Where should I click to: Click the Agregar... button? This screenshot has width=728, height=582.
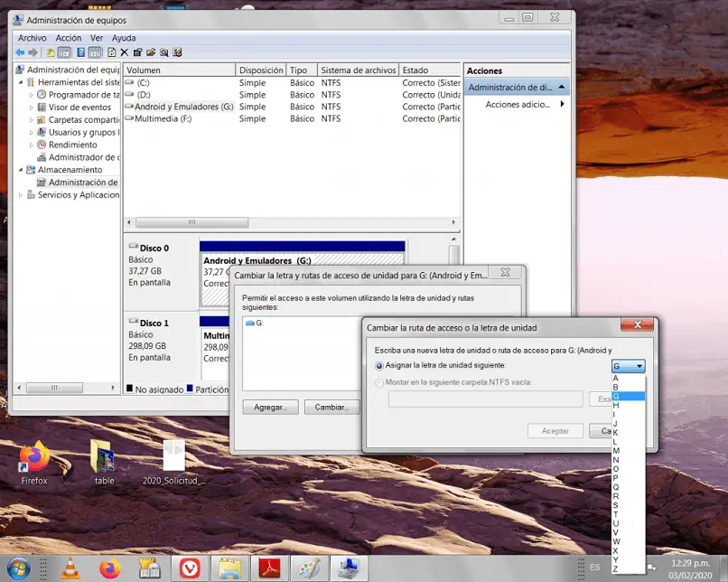coord(270,408)
